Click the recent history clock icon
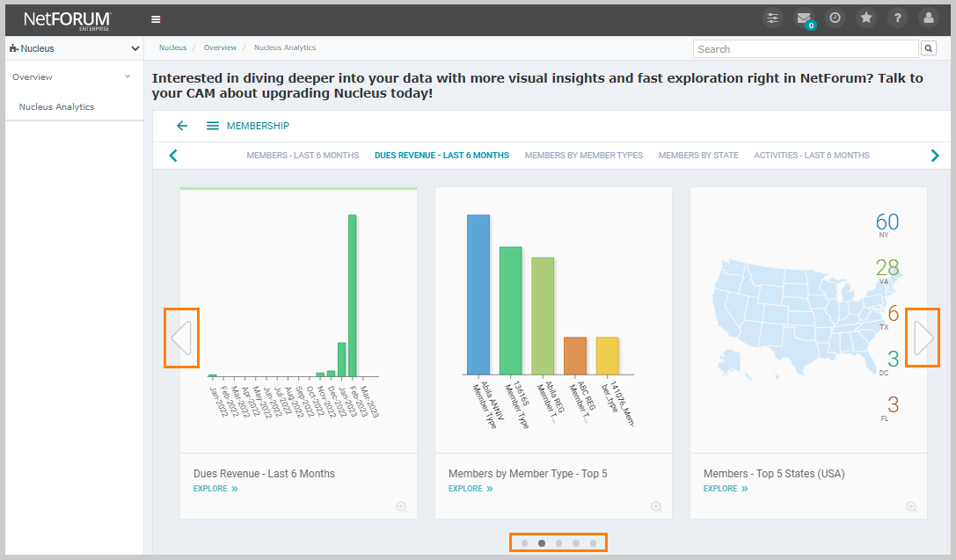Image resolution: width=956 pixels, height=560 pixels. (835, 18)
